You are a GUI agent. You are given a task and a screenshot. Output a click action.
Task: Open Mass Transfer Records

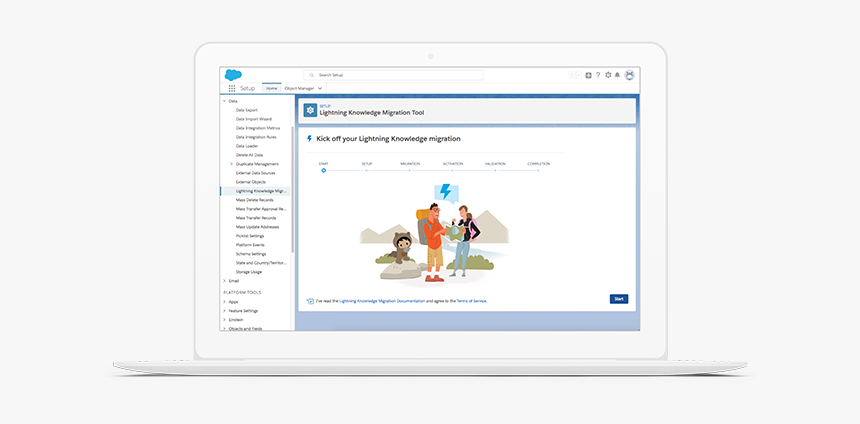click(x=256, y=218)
